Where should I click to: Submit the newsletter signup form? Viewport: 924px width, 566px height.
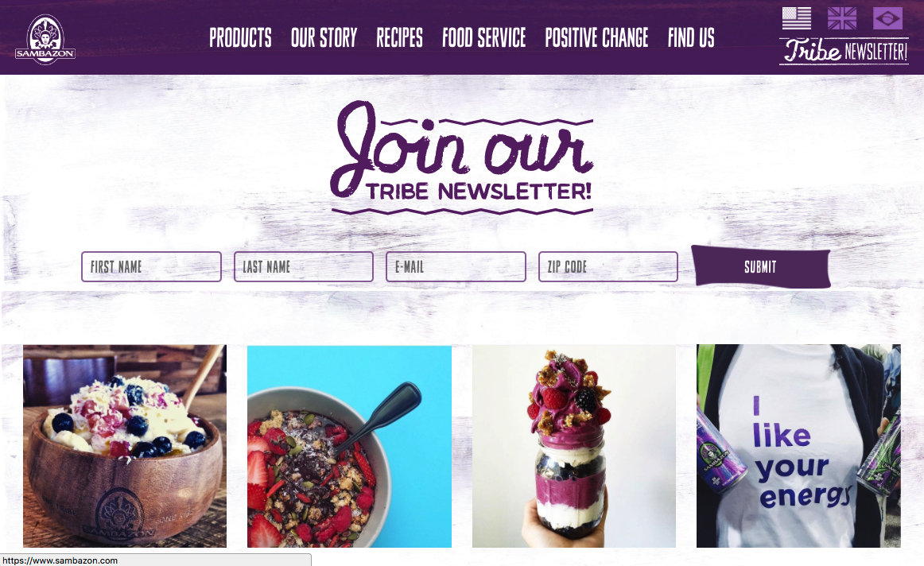(761, 267)
